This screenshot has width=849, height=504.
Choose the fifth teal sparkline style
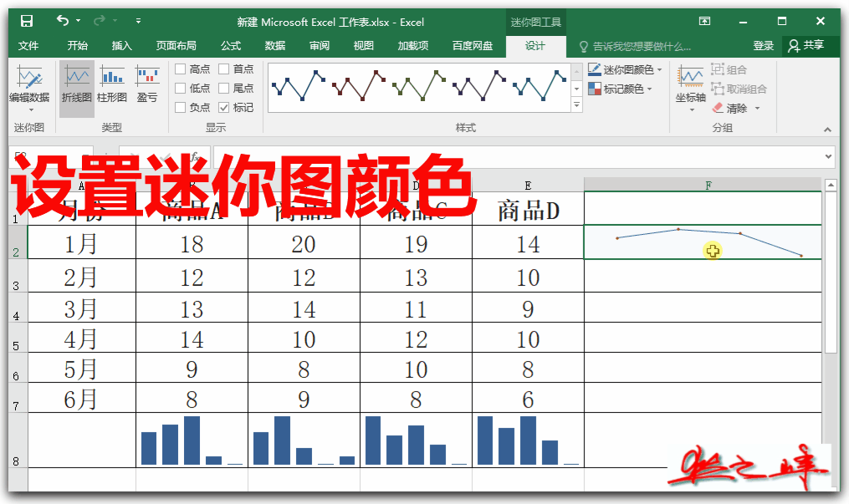coord(540,85)
